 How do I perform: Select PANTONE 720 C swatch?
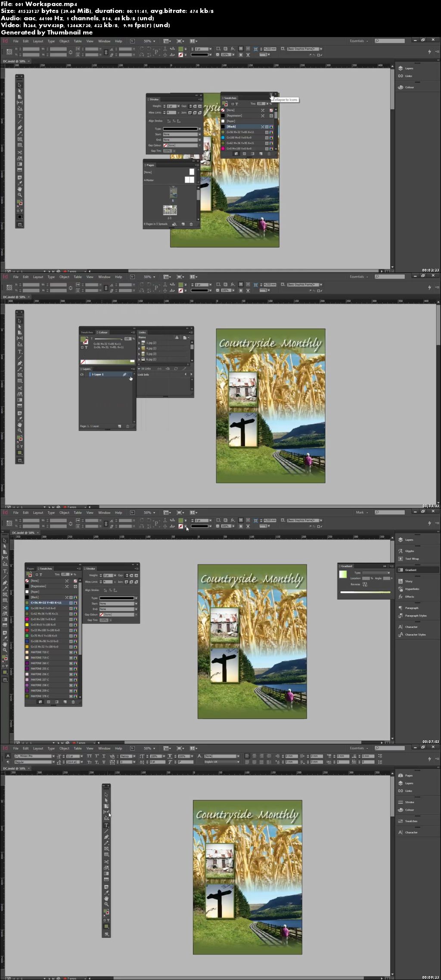pos(52,652)
